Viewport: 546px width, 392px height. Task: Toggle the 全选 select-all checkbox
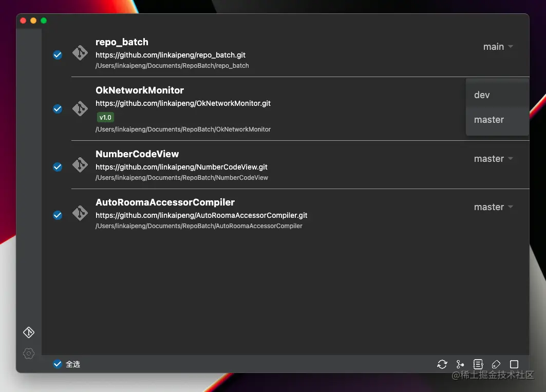tap(58, 364)
